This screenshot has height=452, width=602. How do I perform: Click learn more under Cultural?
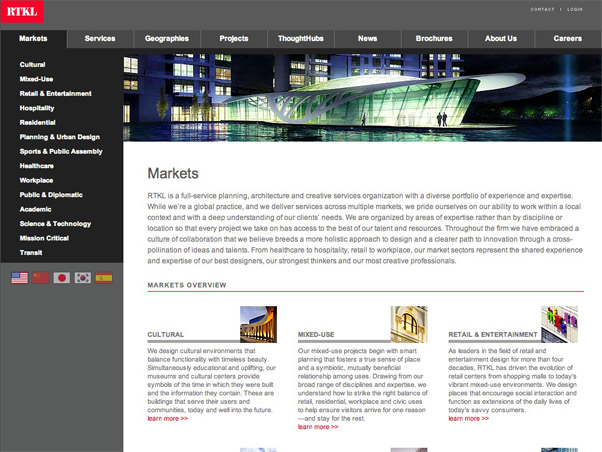point(168,419)
